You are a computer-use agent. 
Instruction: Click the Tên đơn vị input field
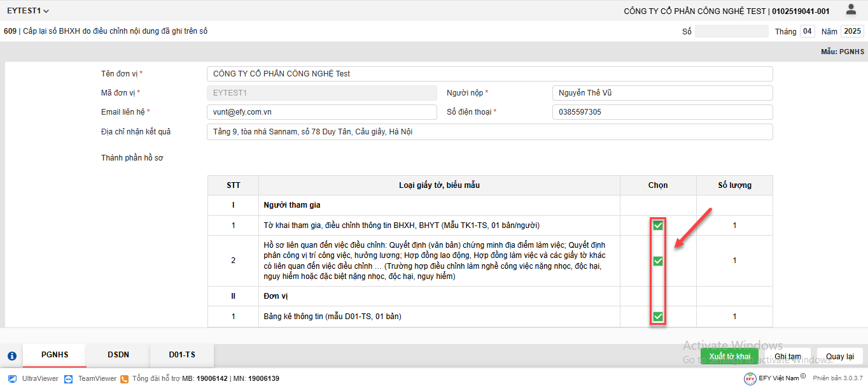[490, 74]
